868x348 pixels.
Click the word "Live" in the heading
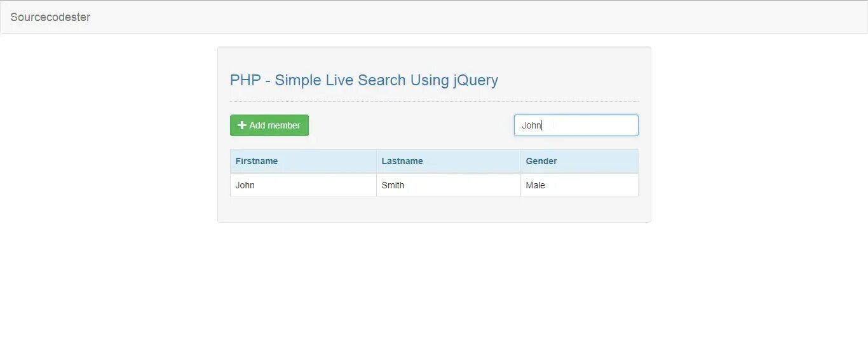pyautogui.click(x=339, y=80)
